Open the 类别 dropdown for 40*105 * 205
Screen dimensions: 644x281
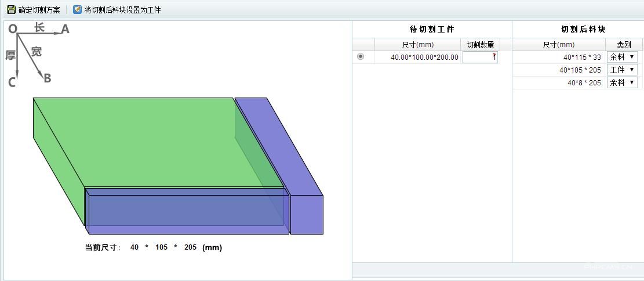(x=622, y=70)
